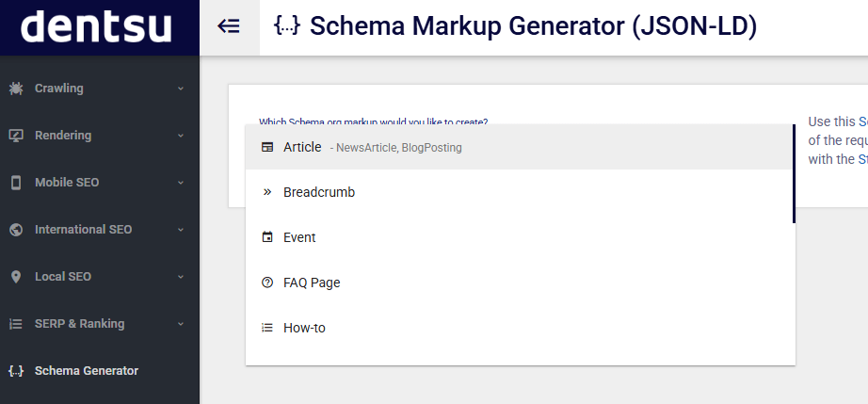Click the dropdown list scrollbar thumb
Image resolution: width=868 pixels, height=404 pixels.
(x=794, y=174)
